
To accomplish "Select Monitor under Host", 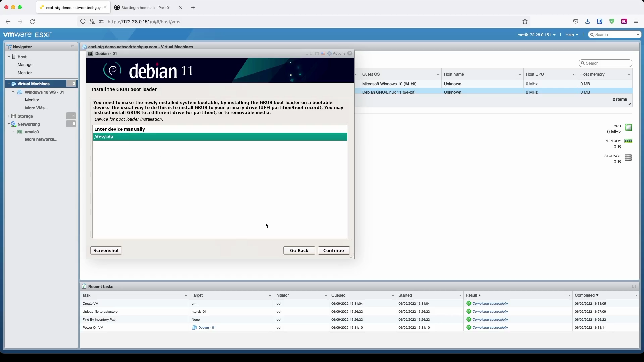I will coord(25,73).
